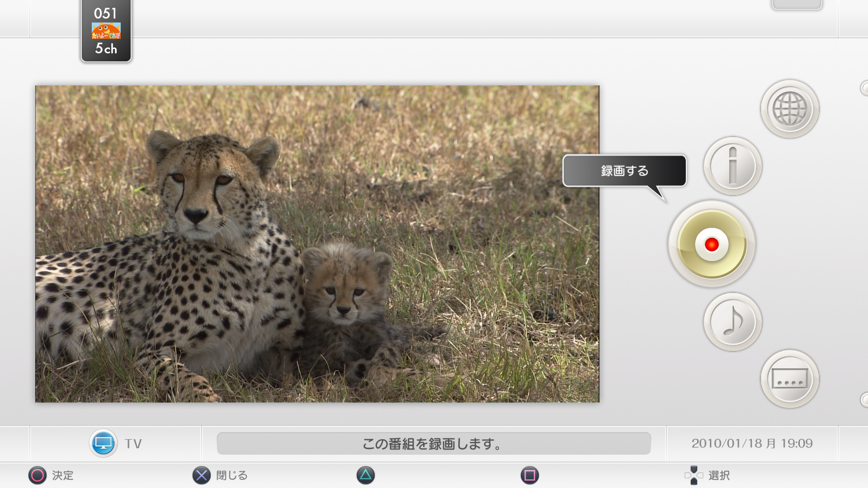This screenshot has width=868, height=488.
Task: Click the channel logo thumbnail
Action: (x=106, y=31)
